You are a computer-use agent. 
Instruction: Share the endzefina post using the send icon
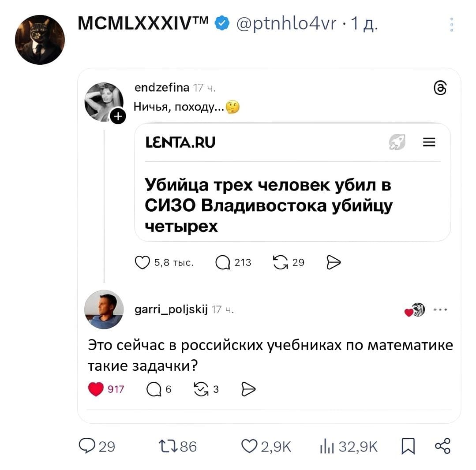pos(334,262)
